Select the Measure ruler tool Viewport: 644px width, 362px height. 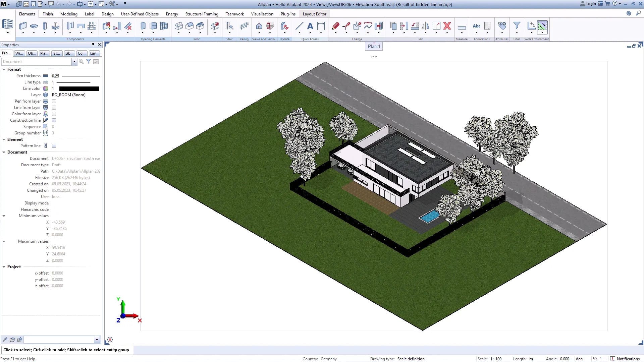click(462, 27)
